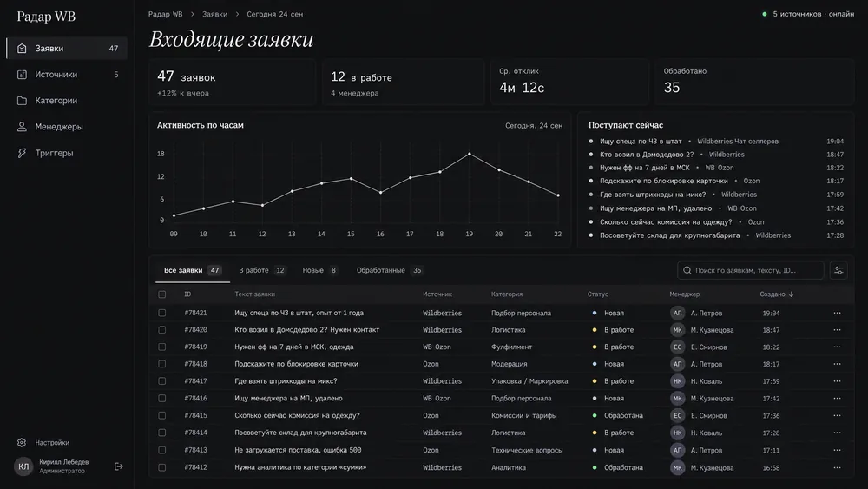Open row menu for request #78416
The height and width of the screenshot is (489, 868).
pos(837,398)
